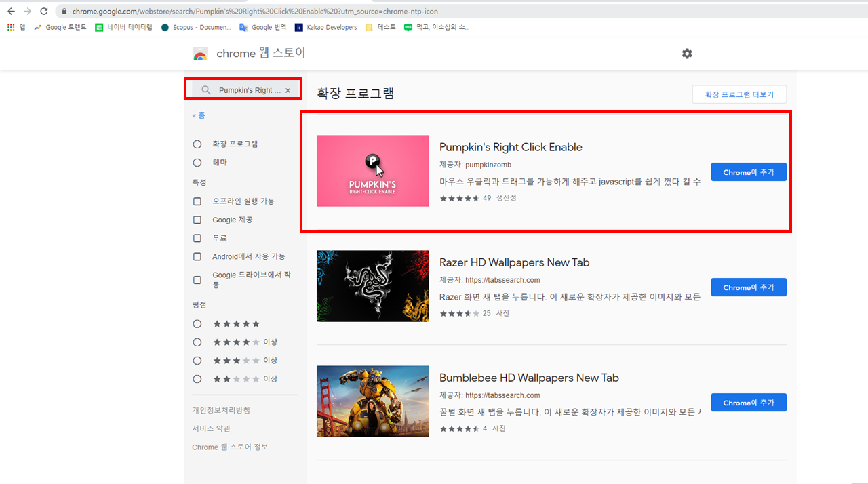Open the 네이버 데이터랩 bookmark

pyautogui.click(x=123, y=27)
